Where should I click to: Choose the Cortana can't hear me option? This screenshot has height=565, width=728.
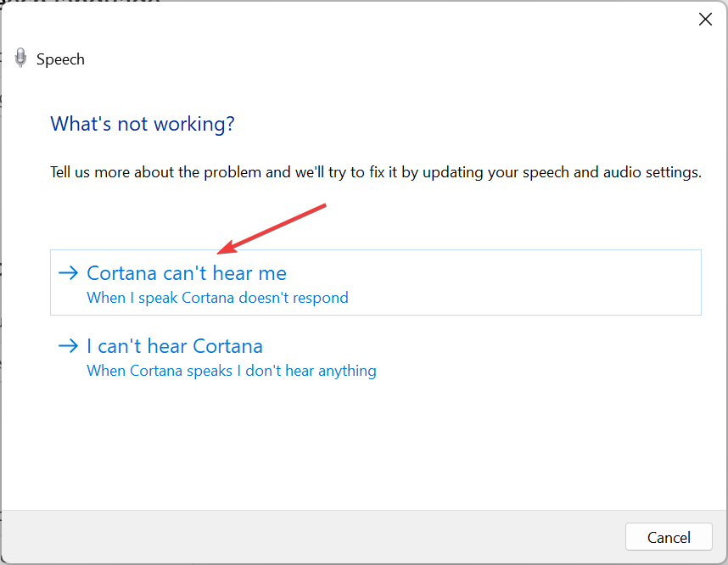(376, 282)
